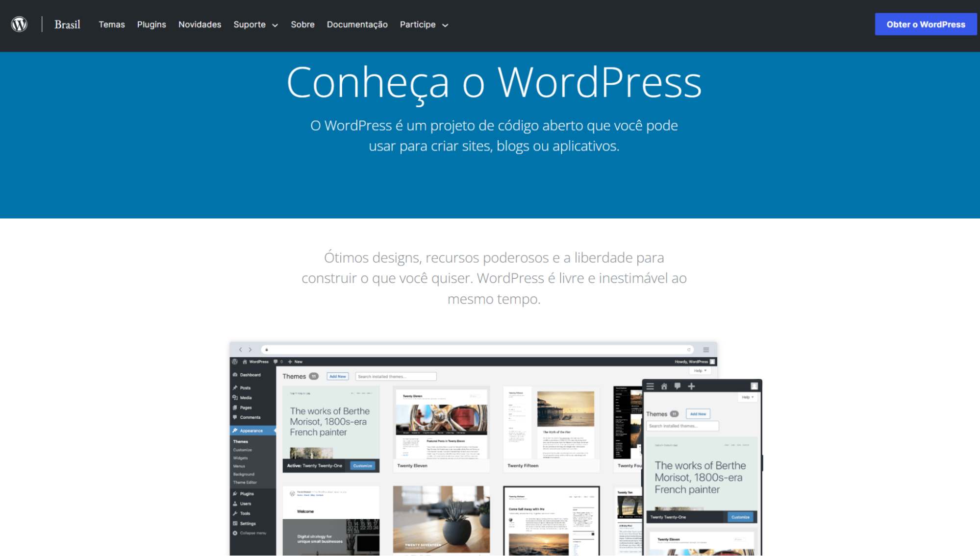The height and width of the screenshot is (556, 980).
Task: Go to the Plugins menu item
Action: point(151,24)
